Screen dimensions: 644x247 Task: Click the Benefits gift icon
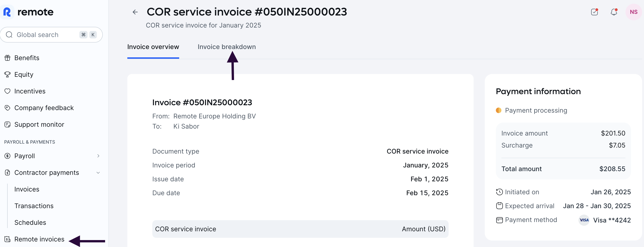(7, 58)
